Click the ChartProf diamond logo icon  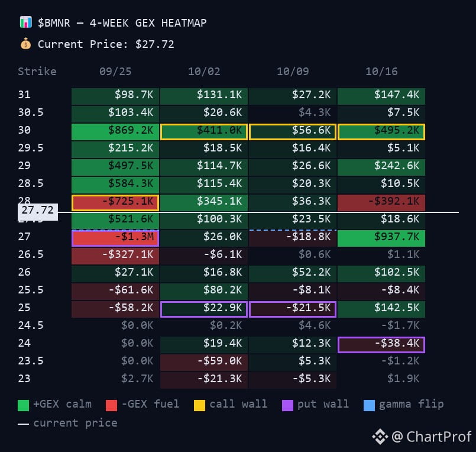pyautogui.click(x=380, y=437)
